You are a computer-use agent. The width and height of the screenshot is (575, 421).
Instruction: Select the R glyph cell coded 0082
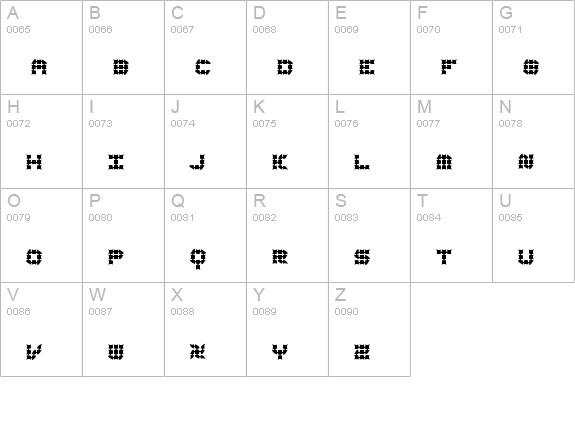[288, 235]
